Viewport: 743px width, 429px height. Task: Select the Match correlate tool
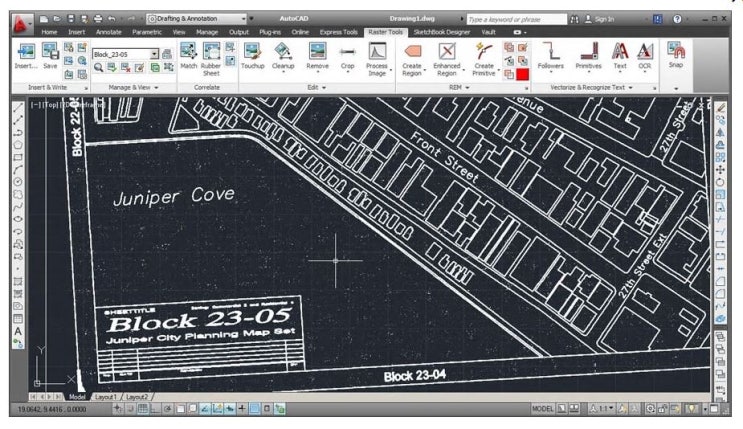(188, 56)
